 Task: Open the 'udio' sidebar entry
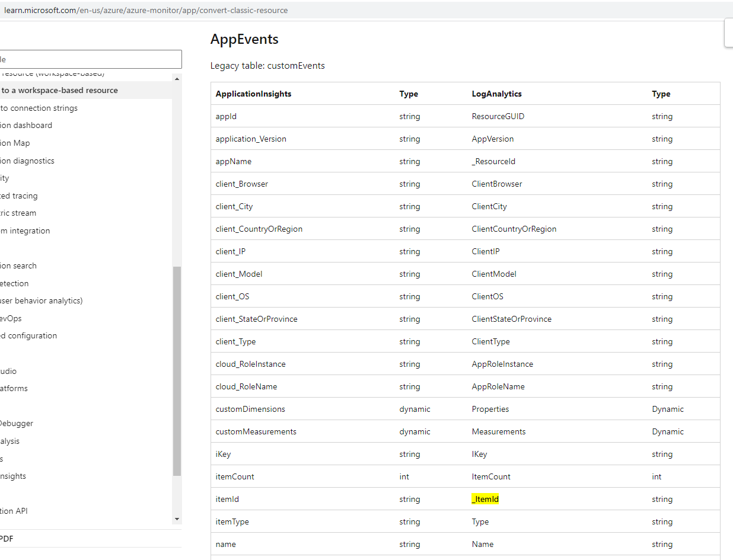(8, 371)
